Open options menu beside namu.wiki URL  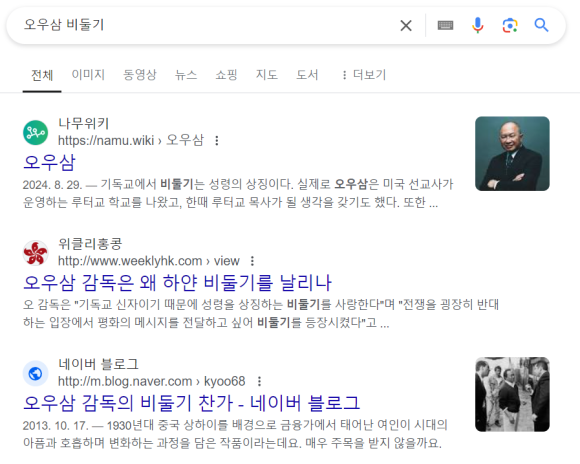click(217, 141)
